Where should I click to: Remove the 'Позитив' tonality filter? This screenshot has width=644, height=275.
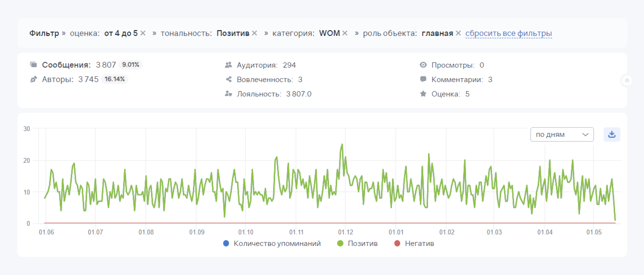pyautogui.click(x=255, y=33)
